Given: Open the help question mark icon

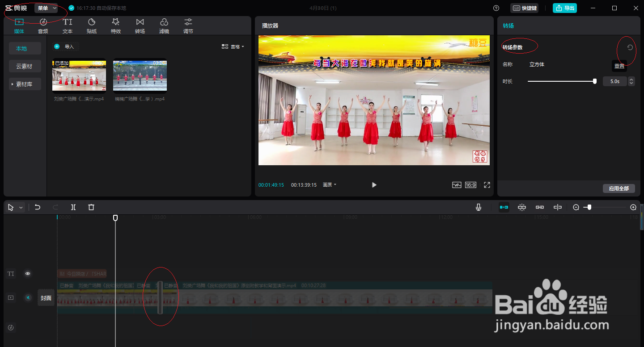Looking at the screenshot, I should (x=496, y=8).
